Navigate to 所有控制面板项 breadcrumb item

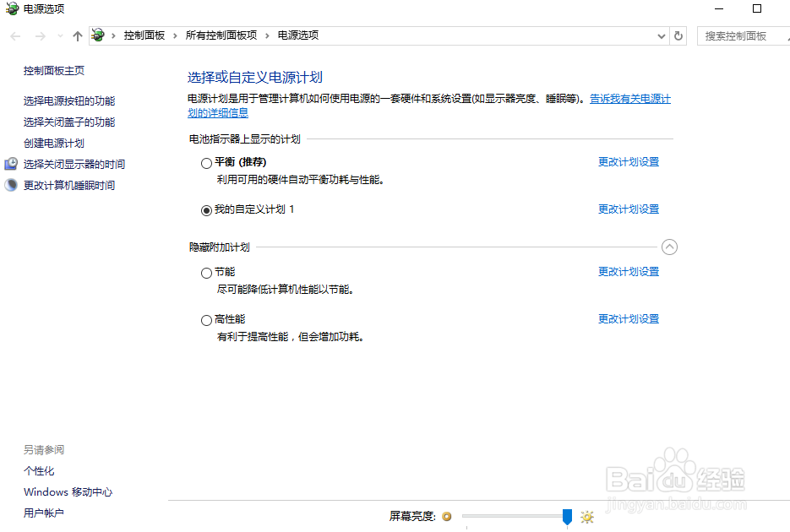[213, 35]
